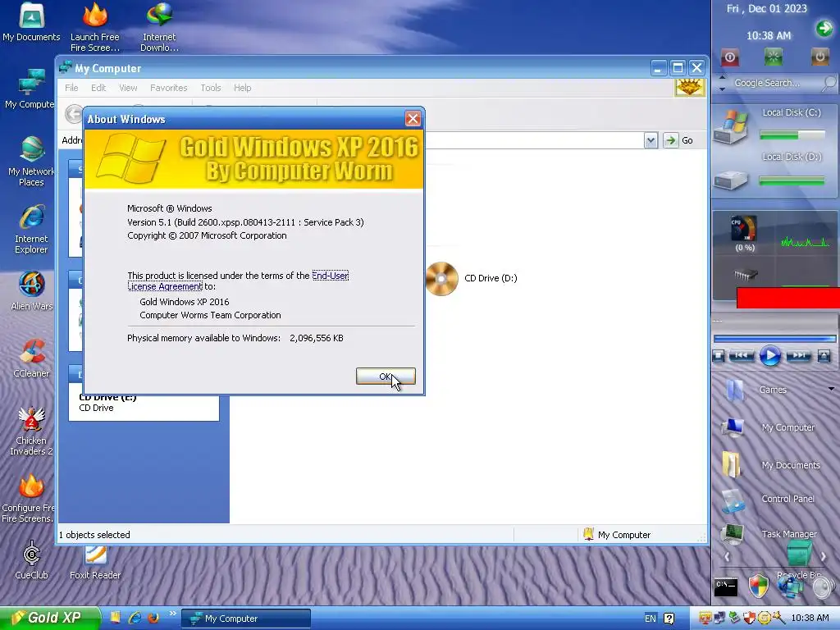
Task: Click sidebar right scroll arrow
Action: click(x=823, y=557)
